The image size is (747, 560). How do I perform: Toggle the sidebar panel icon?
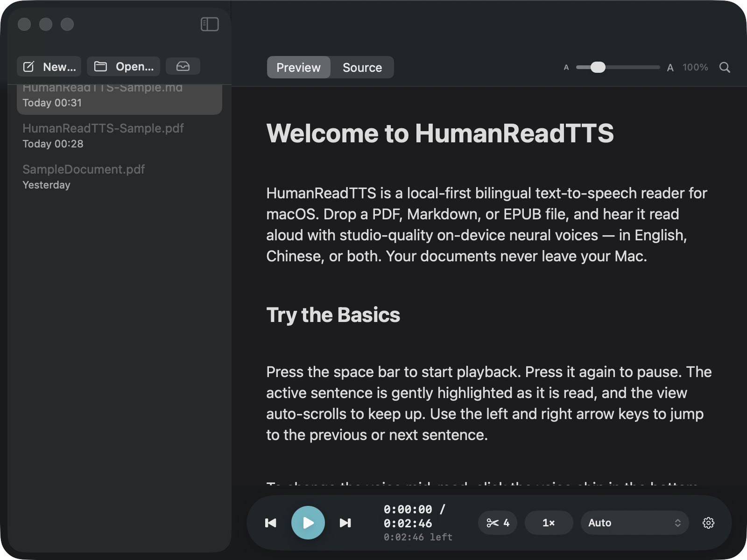[210, 24]
